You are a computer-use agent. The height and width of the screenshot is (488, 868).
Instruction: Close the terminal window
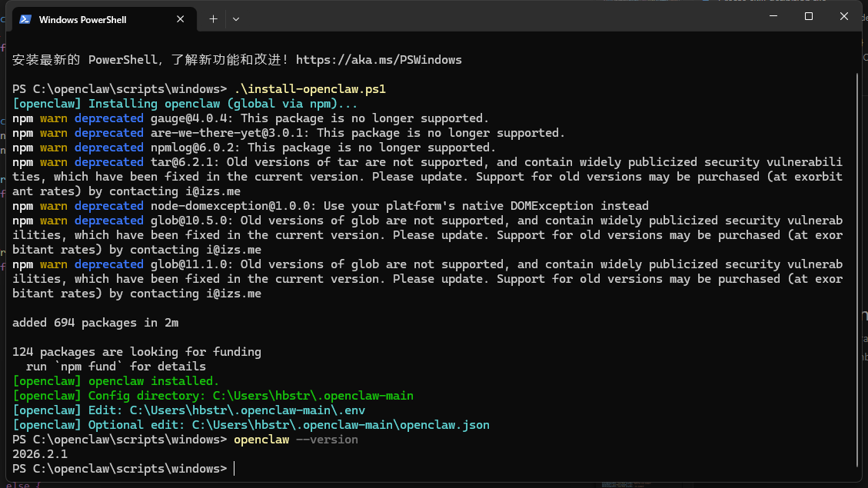844,16
